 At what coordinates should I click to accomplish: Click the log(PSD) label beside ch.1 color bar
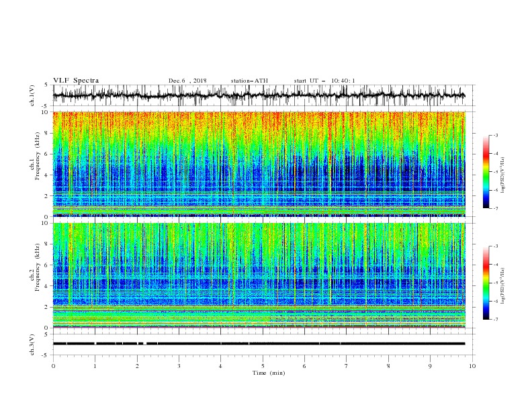click(x=503, y=175)
